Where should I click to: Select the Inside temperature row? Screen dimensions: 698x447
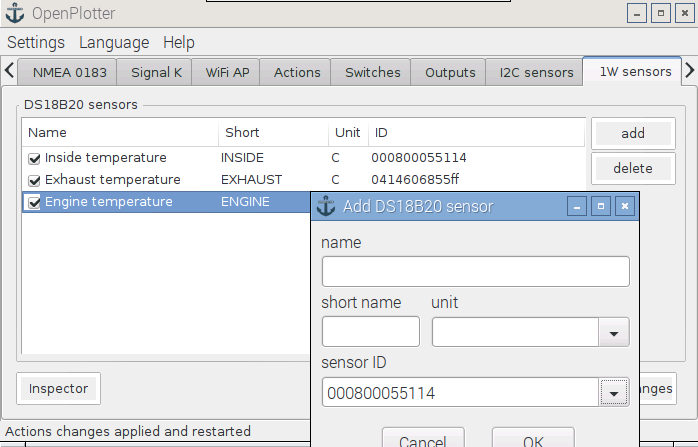pyautogui.click(x=304, y=158)
